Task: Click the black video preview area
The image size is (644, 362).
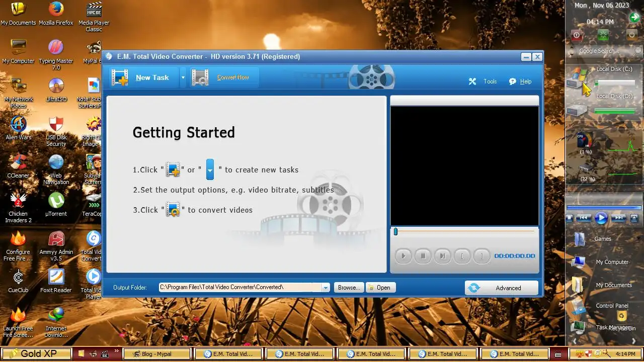Action: coord(464,166)
